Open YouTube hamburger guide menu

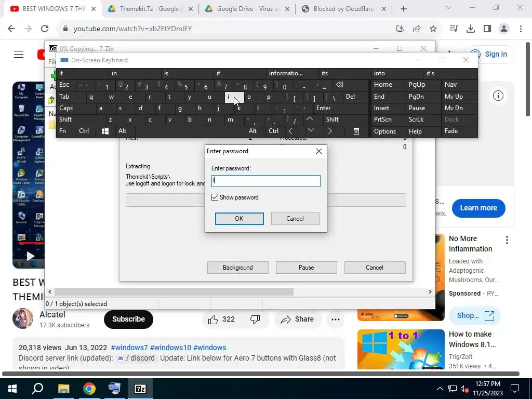tap(19, 54)
